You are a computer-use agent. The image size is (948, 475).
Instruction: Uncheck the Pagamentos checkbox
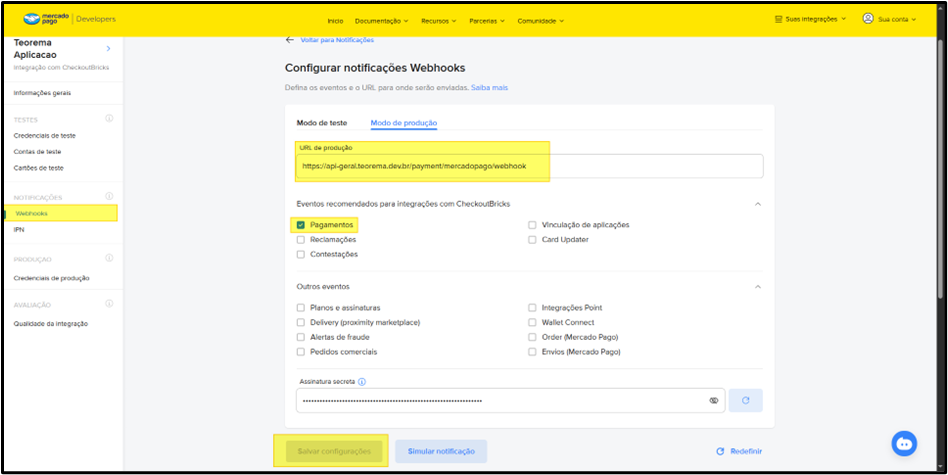(x=300, y=225)
